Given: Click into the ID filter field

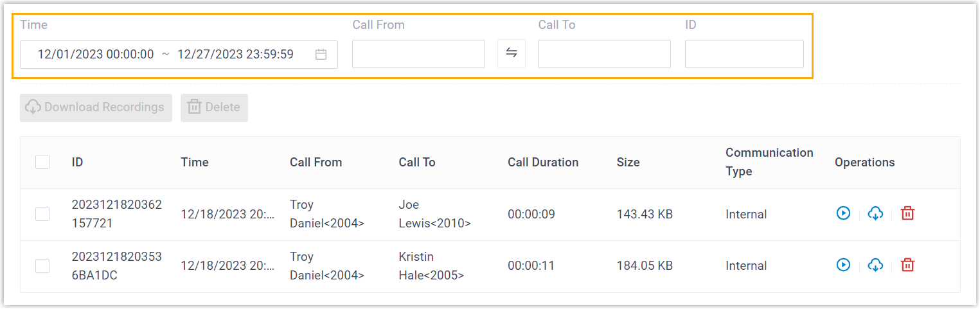Looking at the screenshot, I should coord(744,54).
